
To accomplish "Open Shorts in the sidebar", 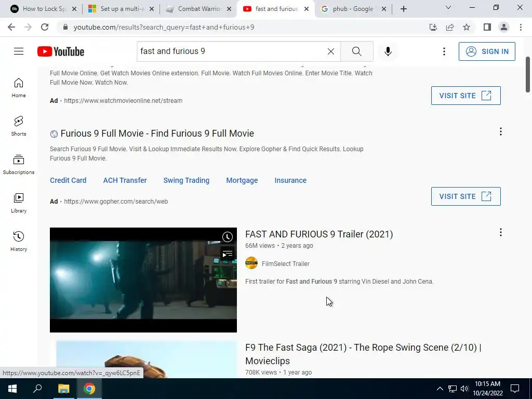I will (x=19, y=126).
